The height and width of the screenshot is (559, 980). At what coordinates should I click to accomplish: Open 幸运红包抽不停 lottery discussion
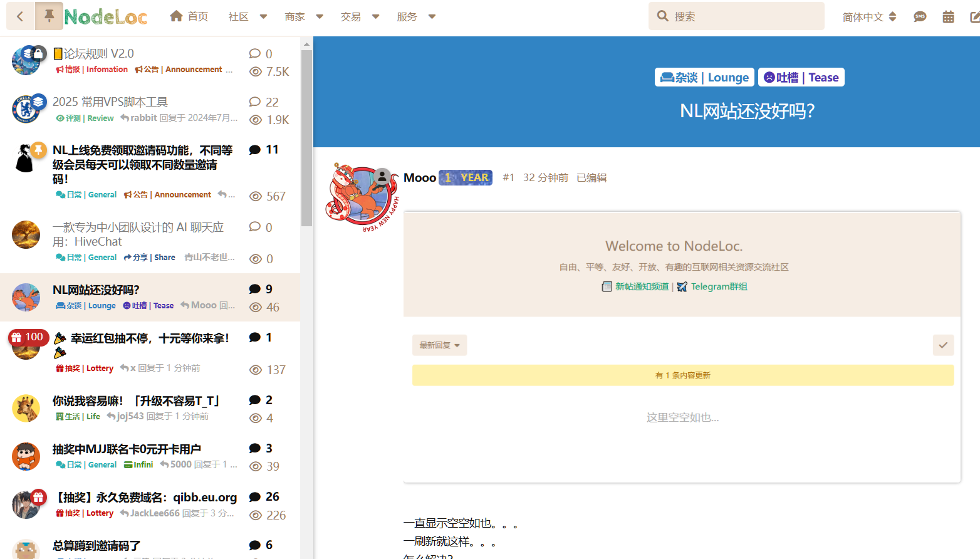point(142,345)
